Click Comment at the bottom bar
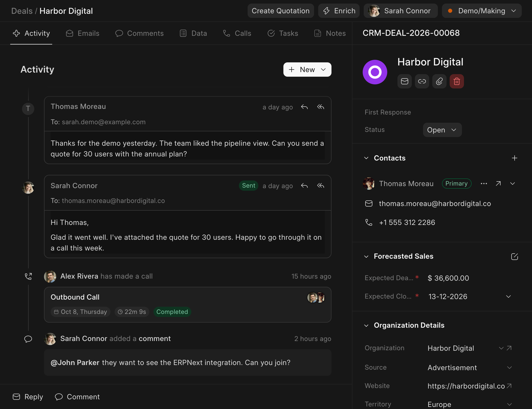Image resolution: width=532 pixels, height=409 pixels. click(77, 397)
